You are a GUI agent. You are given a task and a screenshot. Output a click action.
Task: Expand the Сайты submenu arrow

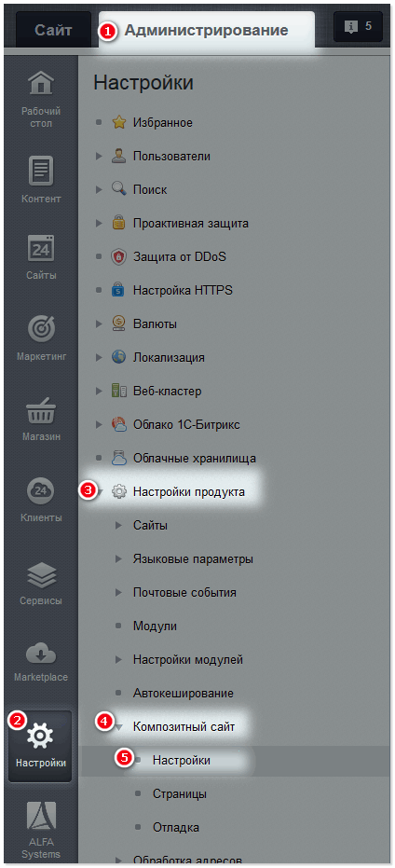tap(118, 525)
